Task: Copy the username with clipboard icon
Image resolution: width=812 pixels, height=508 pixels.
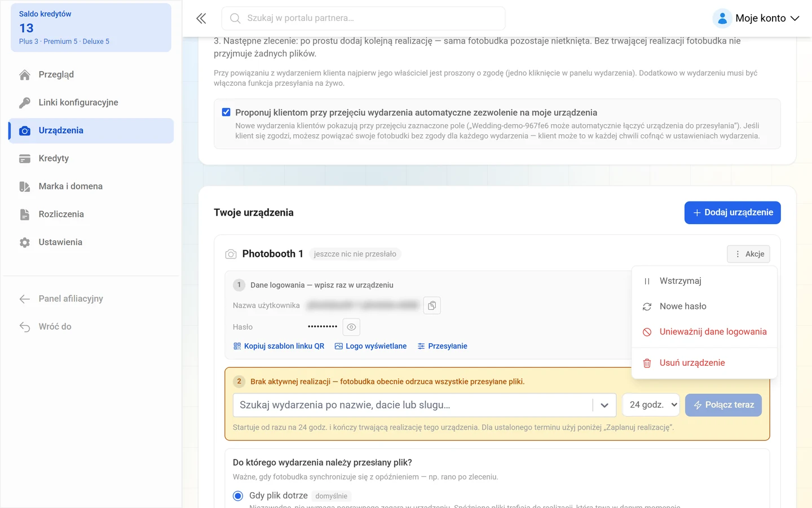Action: coord(432,305)
